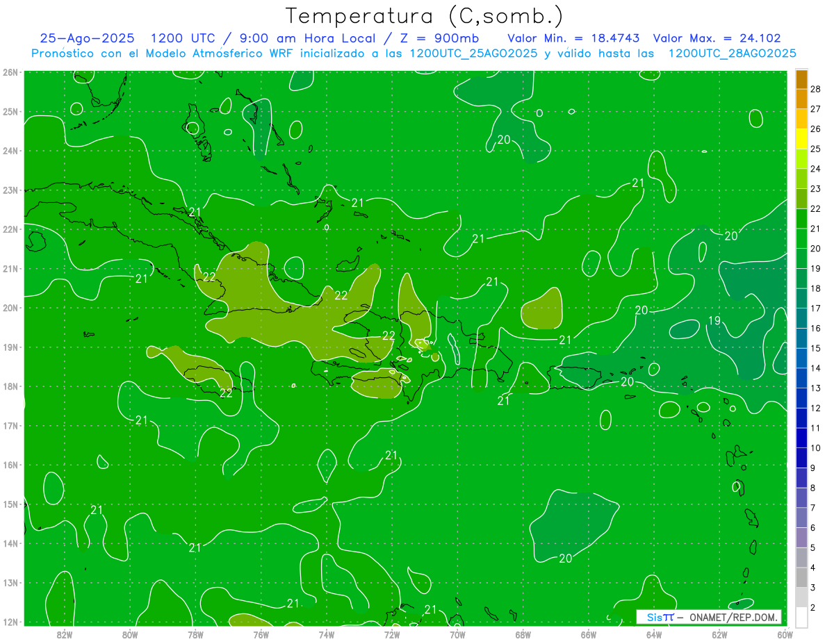Click the longitude axis label "64W"

click(654, 634)
